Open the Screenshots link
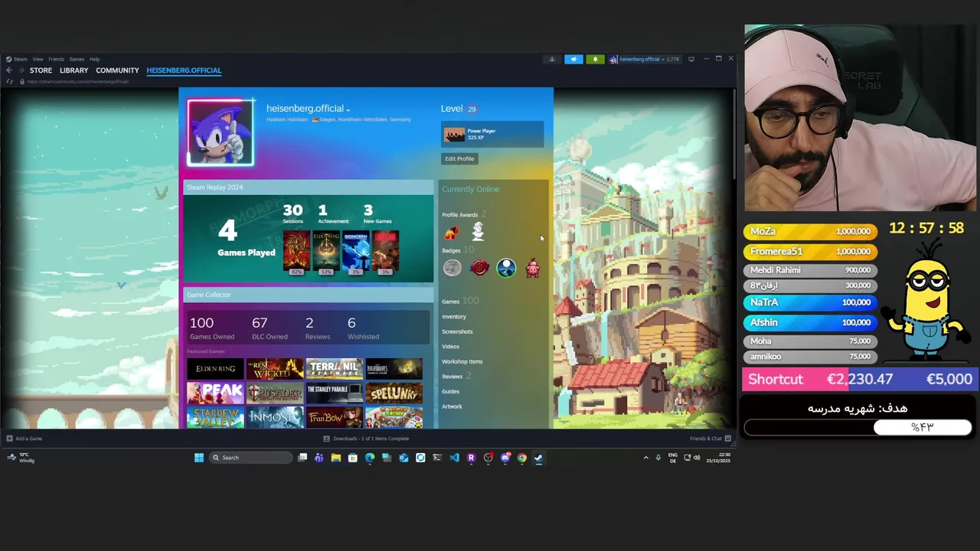This screenshot has width=980, height=551. pyautogui.click(x=457, y=331)
